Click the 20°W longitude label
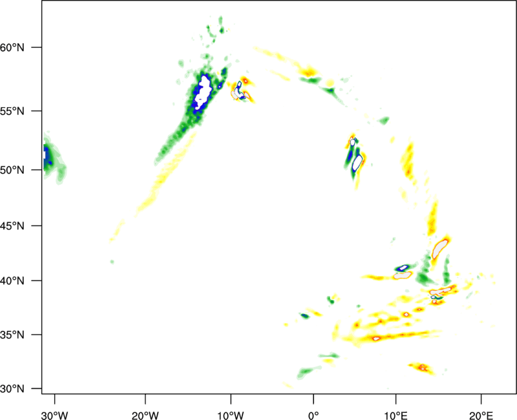The width and height of the screenshot is (517, 420). coord(145,415)
